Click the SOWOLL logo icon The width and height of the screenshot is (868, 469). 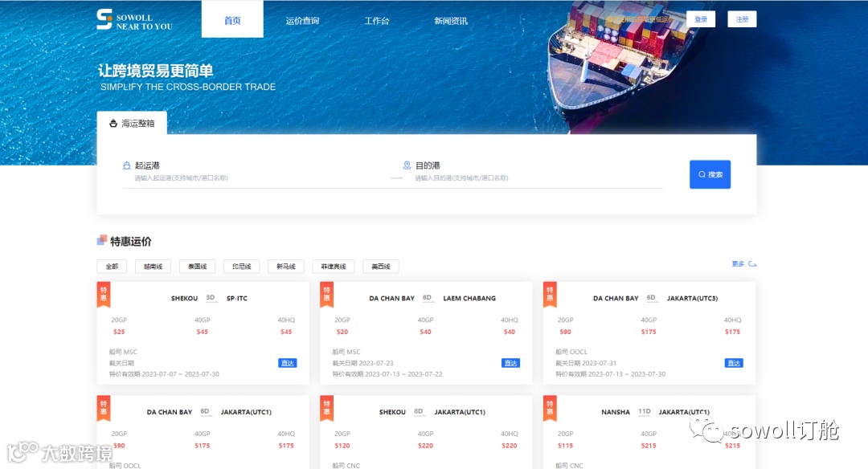pos(104,19)
